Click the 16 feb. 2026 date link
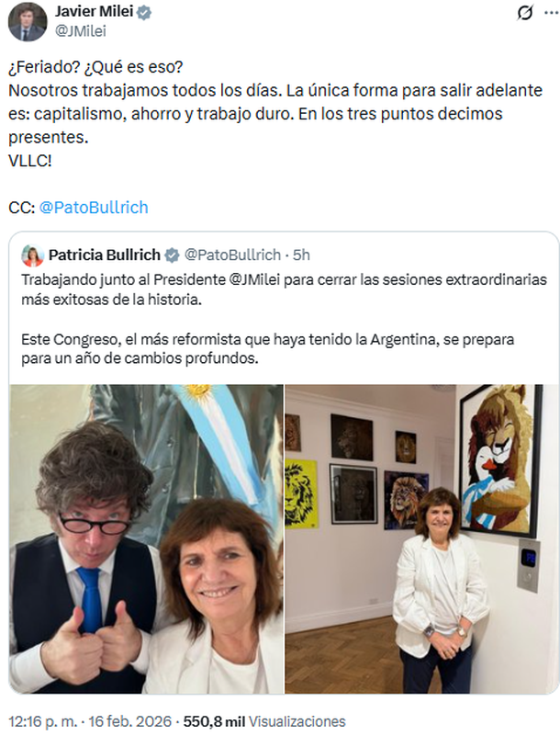The height and width of the screenshot is (736, 560). coord(130,721)
